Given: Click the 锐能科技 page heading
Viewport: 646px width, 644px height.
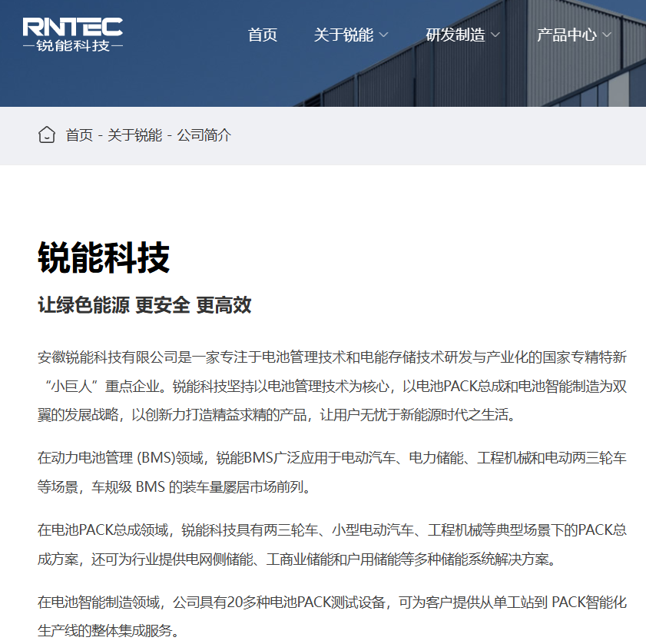Looking at the screenshot, I should point(104,257).
